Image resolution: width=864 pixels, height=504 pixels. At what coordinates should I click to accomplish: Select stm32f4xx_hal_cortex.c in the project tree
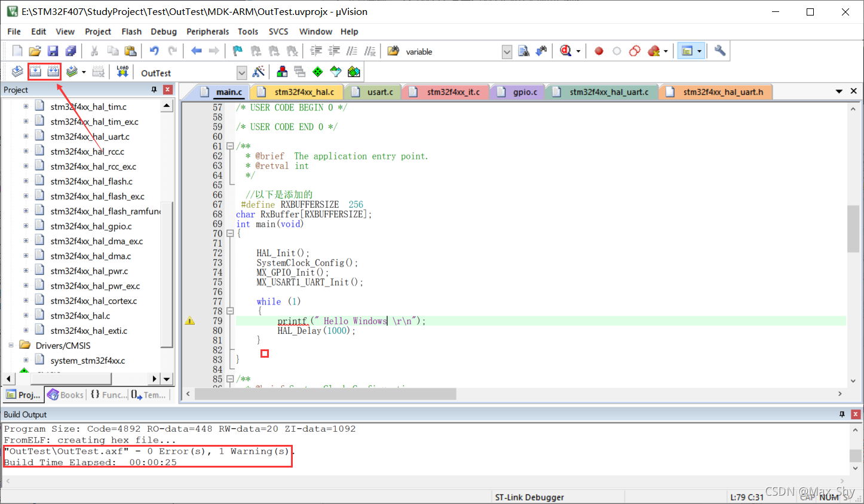point(94,300)
